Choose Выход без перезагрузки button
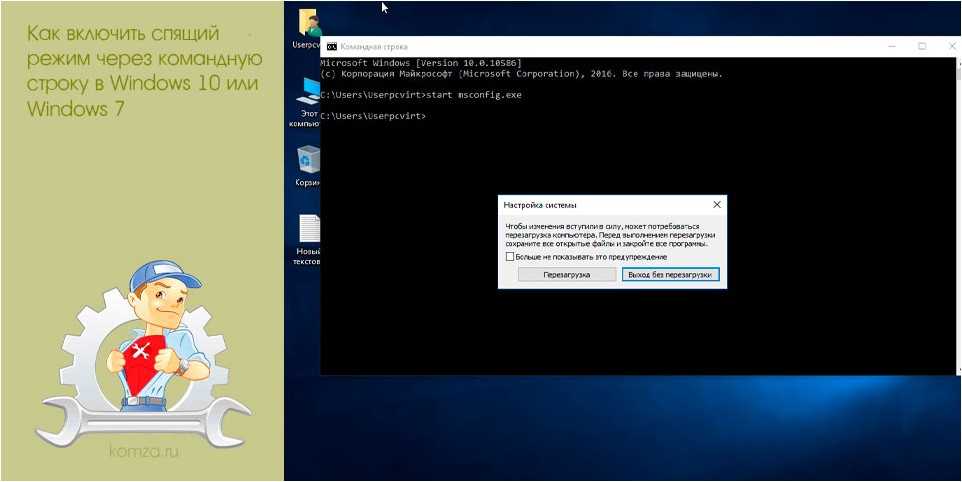 (670, 274)
